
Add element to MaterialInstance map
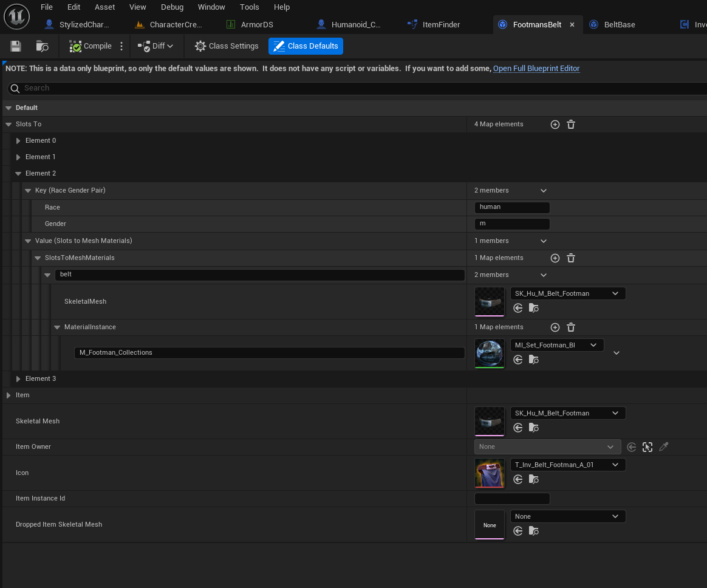pyautogui.click(x=555, y=327)
